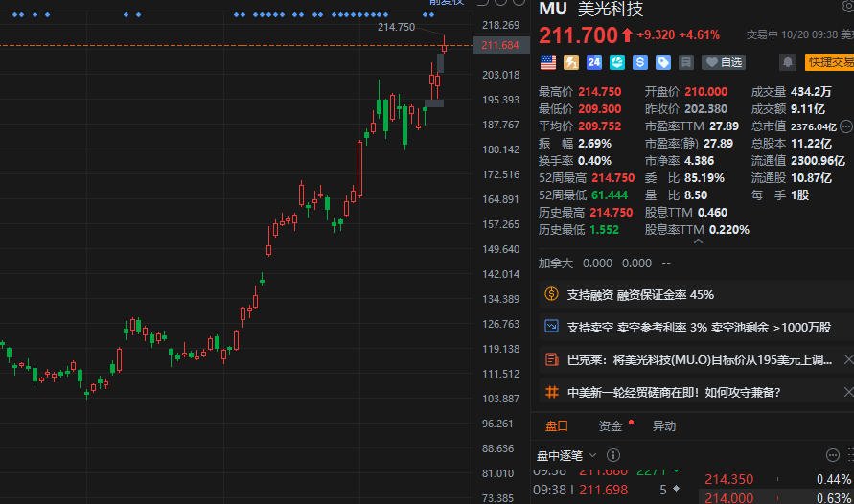Switch to the 异动 tab

point(663,425)
